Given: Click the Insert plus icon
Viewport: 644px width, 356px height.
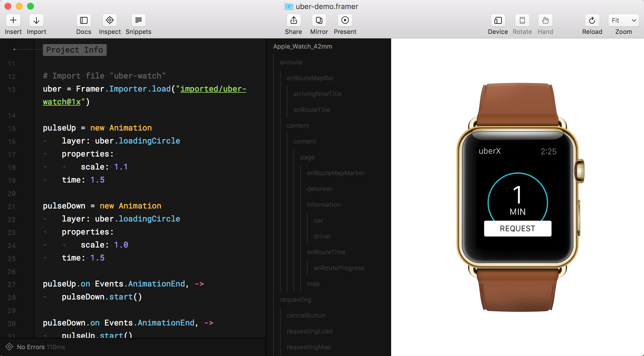Looking at the screenshot, I should pos(13,20).
